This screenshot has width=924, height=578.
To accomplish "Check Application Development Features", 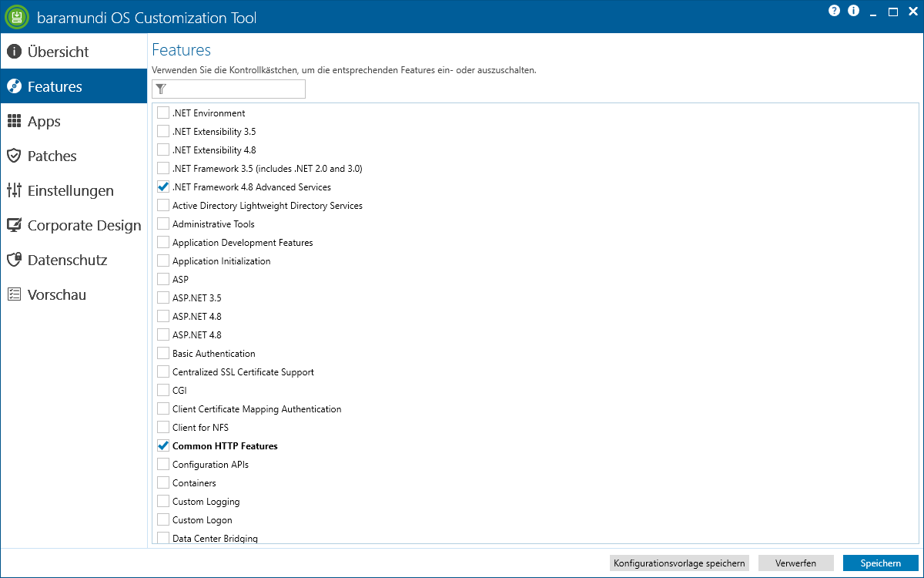I will click(163, 242).
